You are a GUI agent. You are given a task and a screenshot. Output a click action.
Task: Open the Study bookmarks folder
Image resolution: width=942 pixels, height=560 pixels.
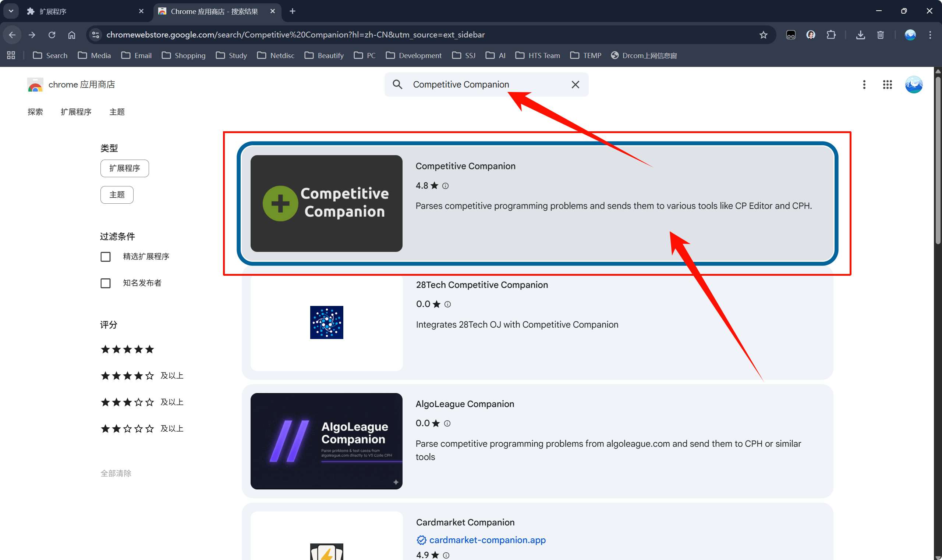[231, 56]
